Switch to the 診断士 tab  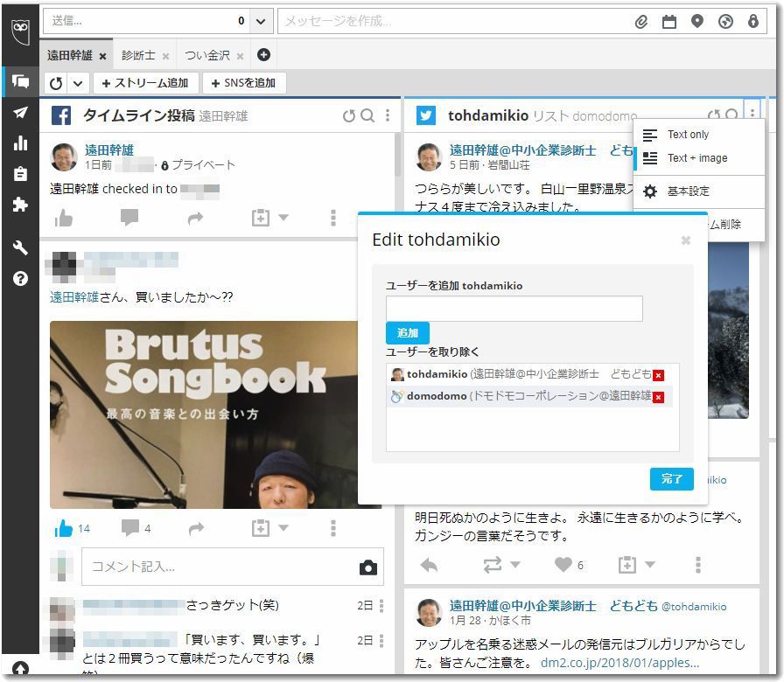(x=138, y=55)
